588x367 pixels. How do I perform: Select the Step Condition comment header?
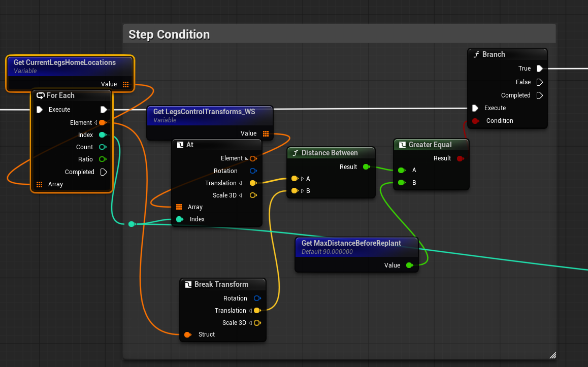point(339,34)
